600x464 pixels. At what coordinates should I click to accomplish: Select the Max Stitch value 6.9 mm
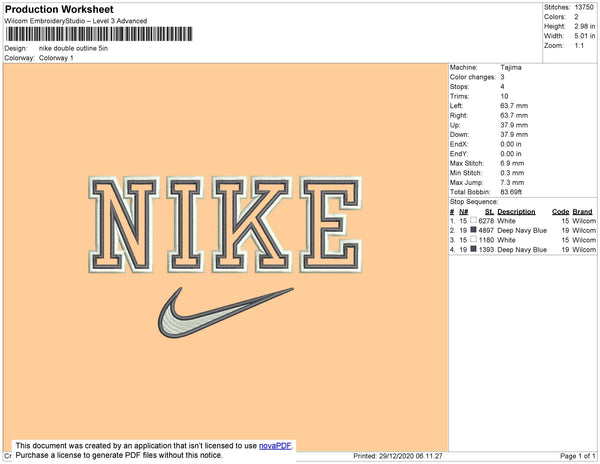point(512,163)
